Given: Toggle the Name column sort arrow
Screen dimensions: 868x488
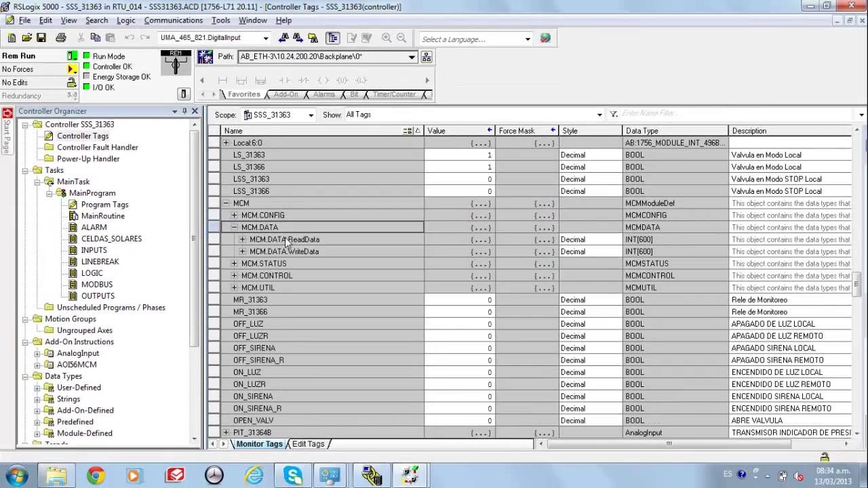Looking at the screenshot, I should [417, 131].
